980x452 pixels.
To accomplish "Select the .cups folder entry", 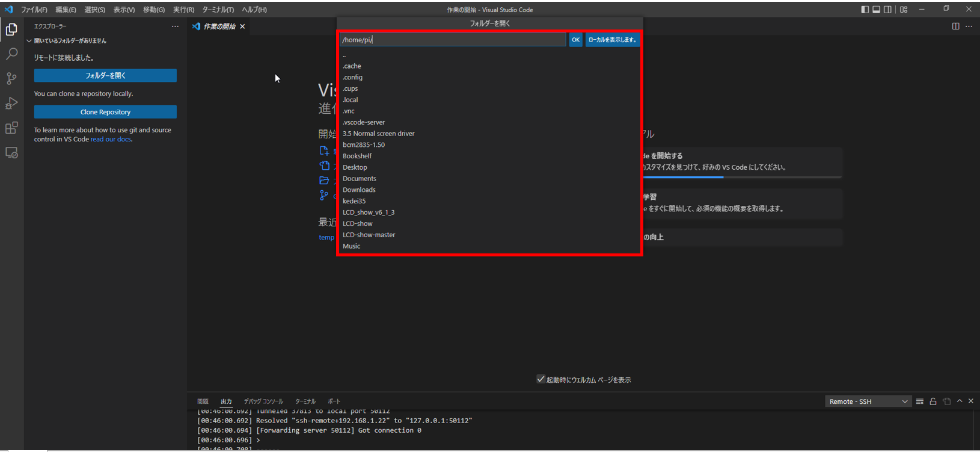I will pos(489,88).
